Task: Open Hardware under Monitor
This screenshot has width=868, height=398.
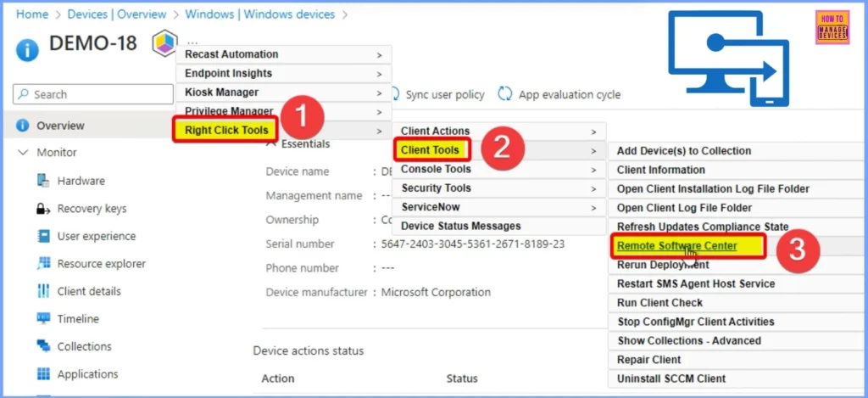Action: point(81,181)
